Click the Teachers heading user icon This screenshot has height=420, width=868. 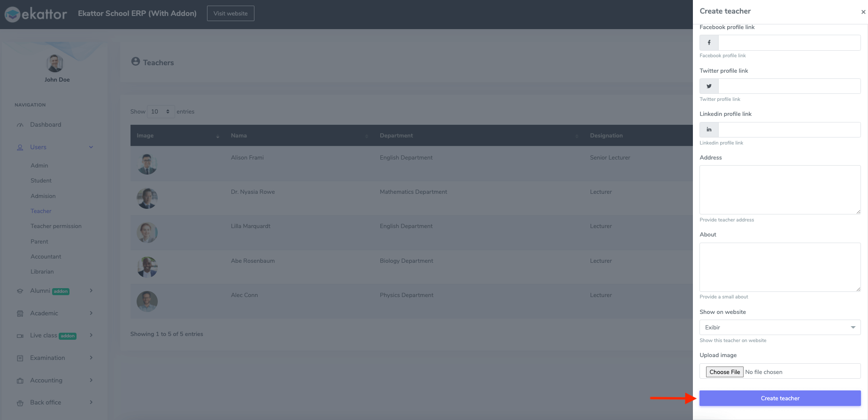[136, 61]
